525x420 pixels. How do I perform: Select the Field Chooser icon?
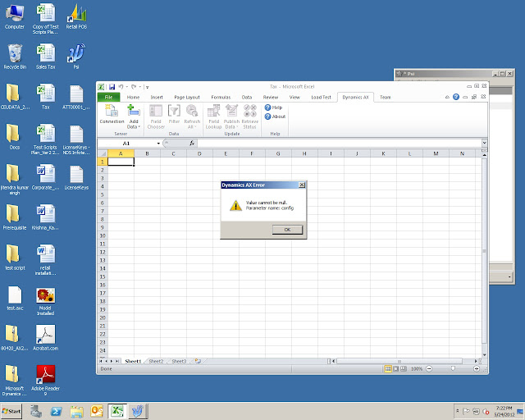(156, 116)
